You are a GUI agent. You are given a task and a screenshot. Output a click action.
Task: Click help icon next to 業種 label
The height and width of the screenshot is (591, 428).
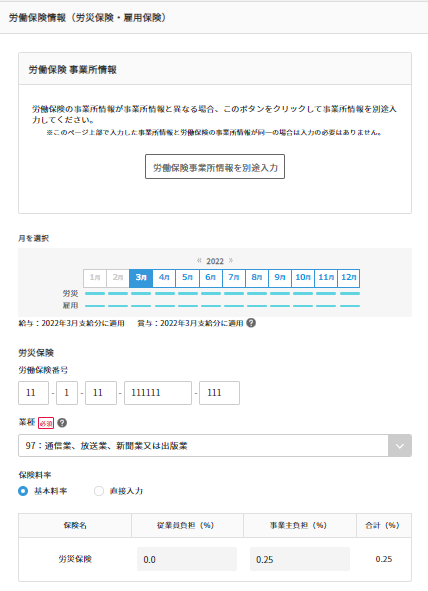(62, 423)
